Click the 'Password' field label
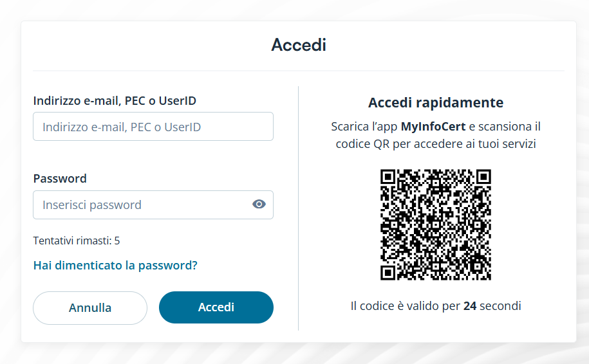 tap(60, 178)
